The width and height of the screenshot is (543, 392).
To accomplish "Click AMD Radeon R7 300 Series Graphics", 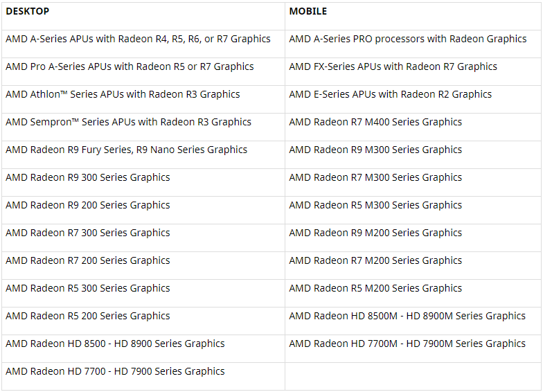I will pos(88,233).
